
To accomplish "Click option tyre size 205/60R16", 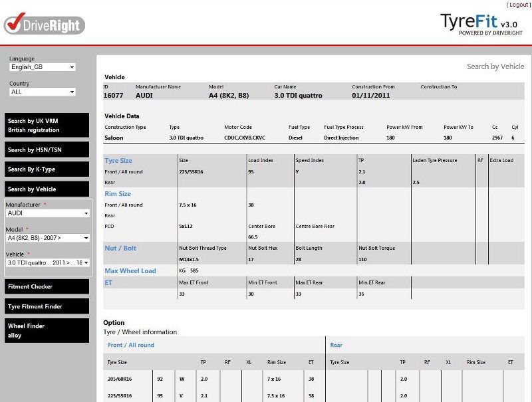I will pyautogui.click(x=120, y=379).
